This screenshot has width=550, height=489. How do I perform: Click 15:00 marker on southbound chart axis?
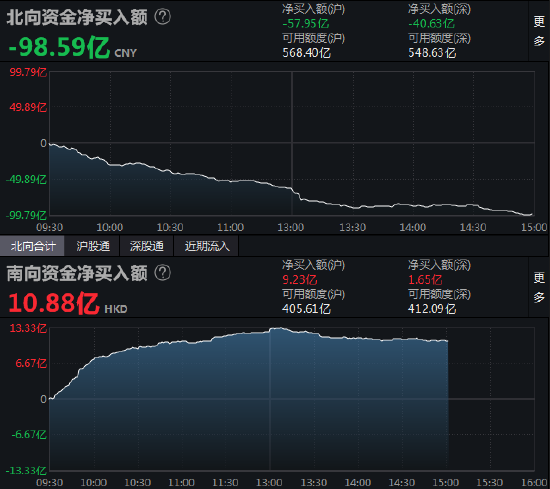(445, 483)
